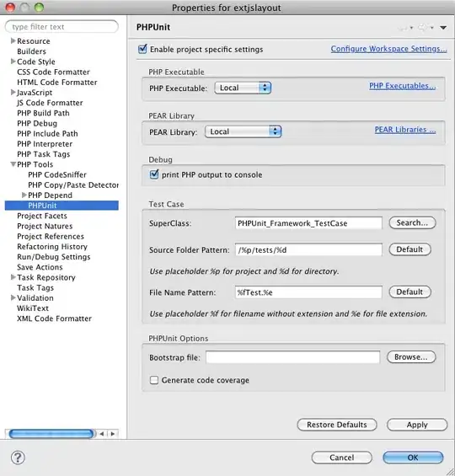455x476 pixels.
Task: Select Builders in the tree
Action: tap(31, 51)
